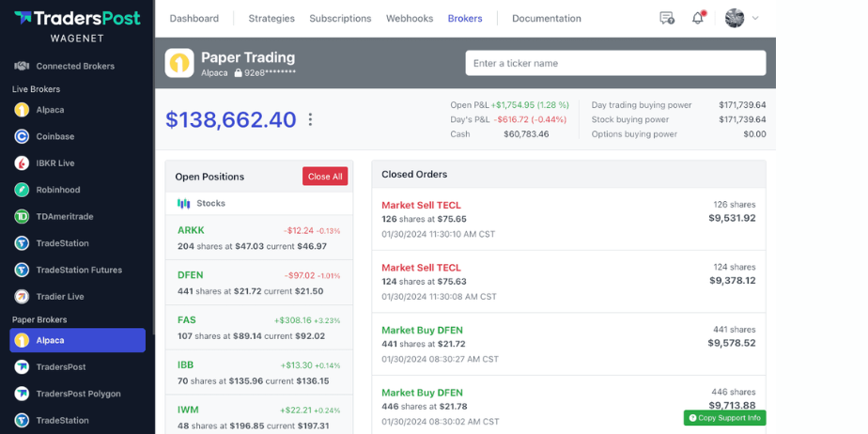Open the Robinhood broker link
This screenshot has width=868, height=434.
(x=58, y=190)
